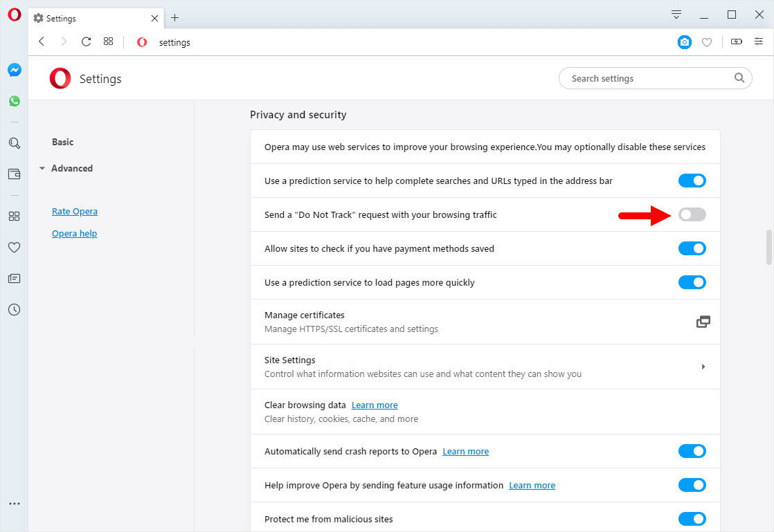The width and height of the screenshot is (774, 532).
Task: Toggle prediction service to load pages quickly
Action: coord(692,282)
